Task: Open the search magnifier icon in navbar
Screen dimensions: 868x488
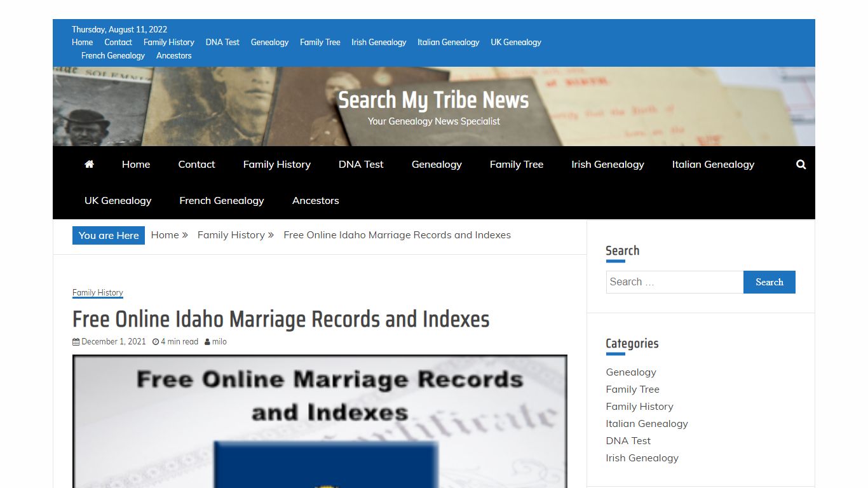Action: pyautogui.click(x=801, y=165)
